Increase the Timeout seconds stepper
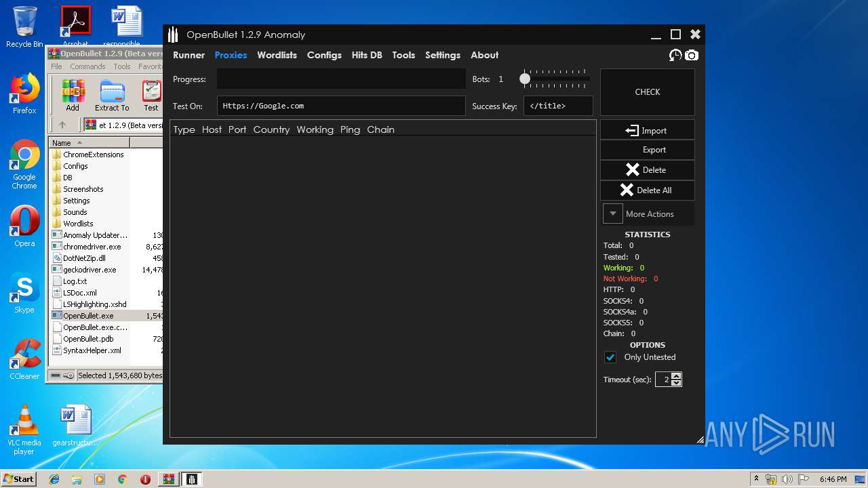 point(676,376)
